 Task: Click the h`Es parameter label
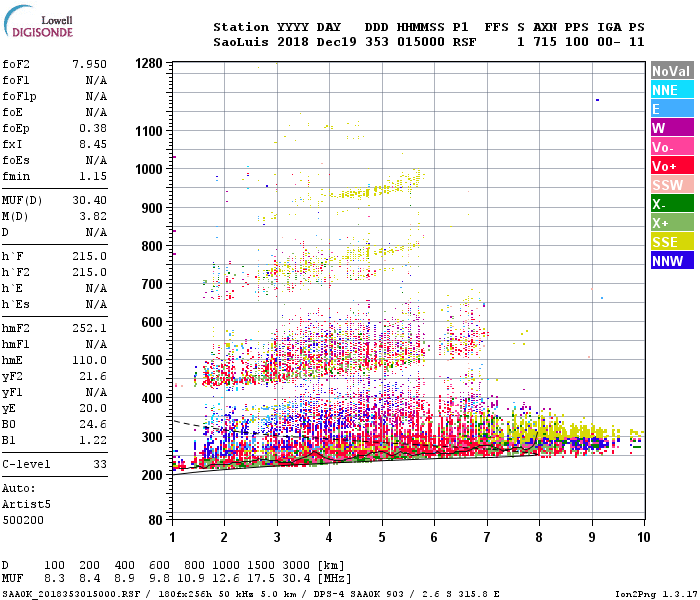[x=16, y=305]
